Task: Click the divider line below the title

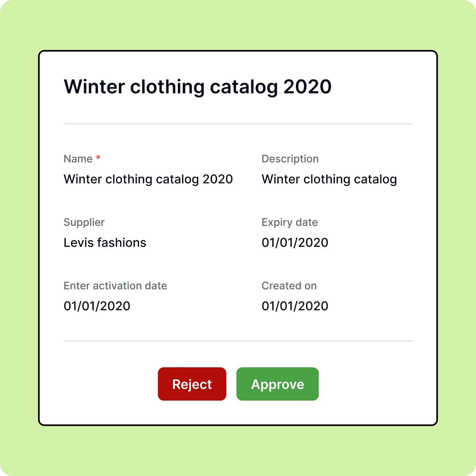Action: (238, 124)
